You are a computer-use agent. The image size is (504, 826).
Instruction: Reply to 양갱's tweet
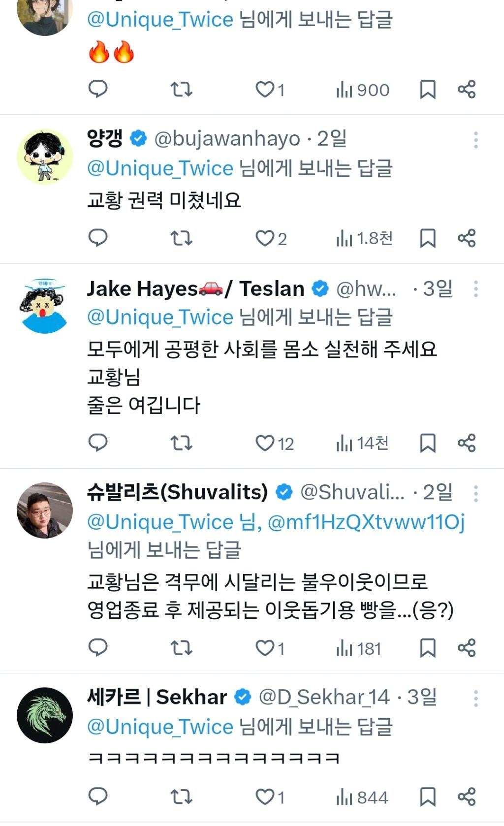pyautogui.click(x=97, y=238)
